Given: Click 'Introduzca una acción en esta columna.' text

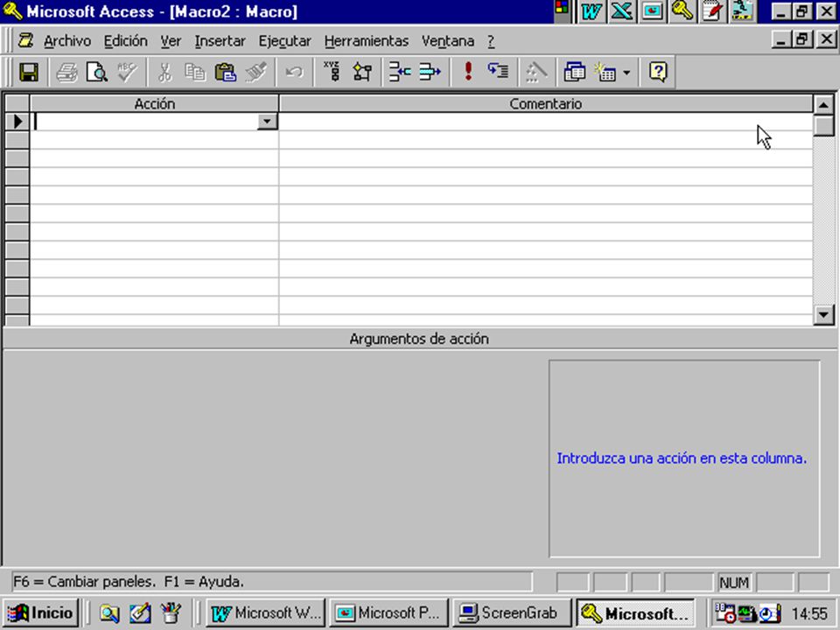Looking at the screenshot, I should tap(682, 458).
